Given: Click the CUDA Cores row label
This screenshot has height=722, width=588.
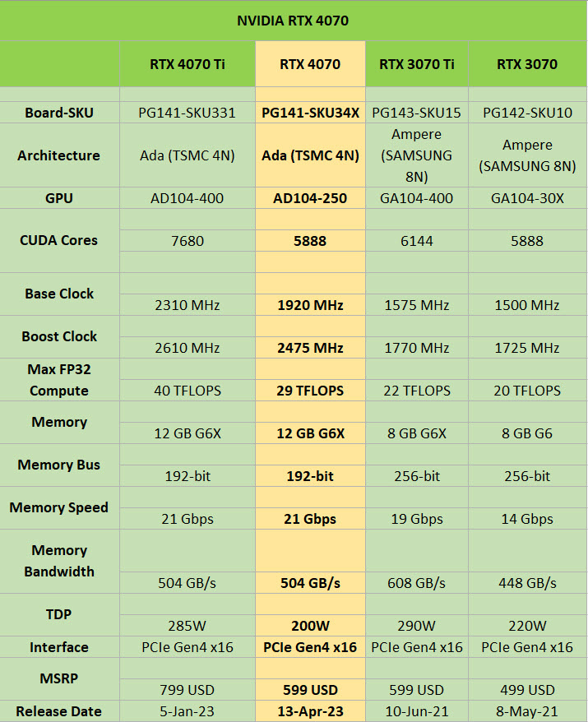Looking at the screenshot, I should pyautogui.click(x=59, y=240).
